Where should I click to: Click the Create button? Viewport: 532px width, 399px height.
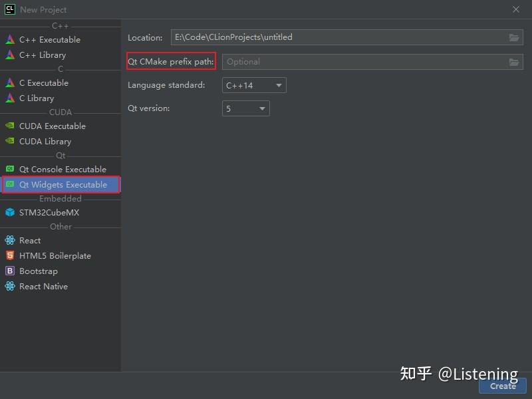point(502,386)
